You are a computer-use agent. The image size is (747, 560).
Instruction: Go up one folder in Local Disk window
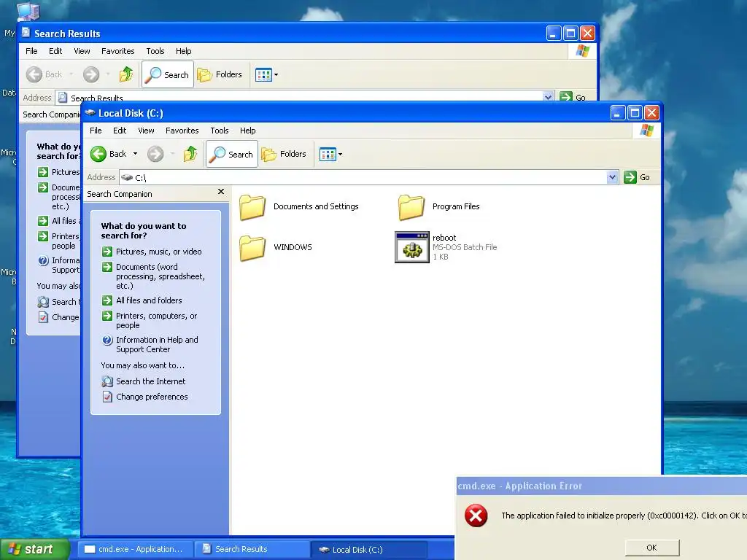pyautogui.click(x=190, y=154)
